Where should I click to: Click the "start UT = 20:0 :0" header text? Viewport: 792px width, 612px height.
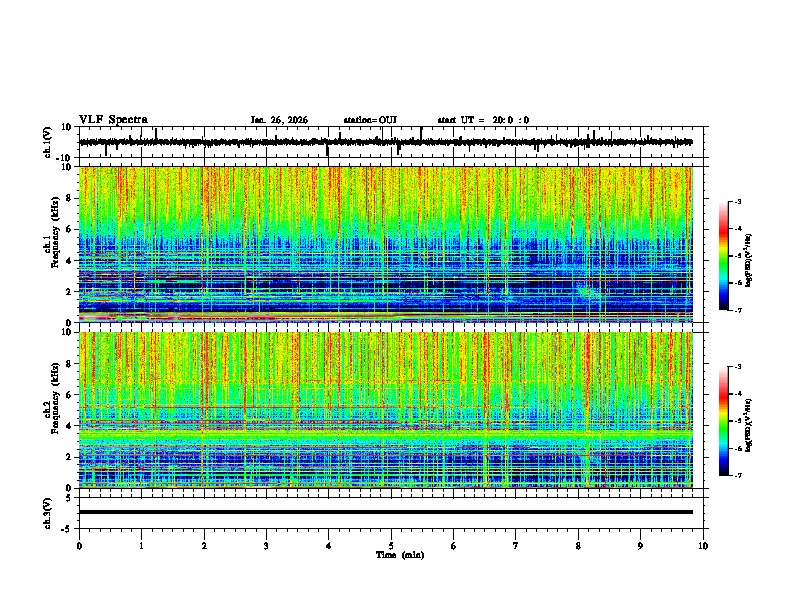click(x=483, y=120)
